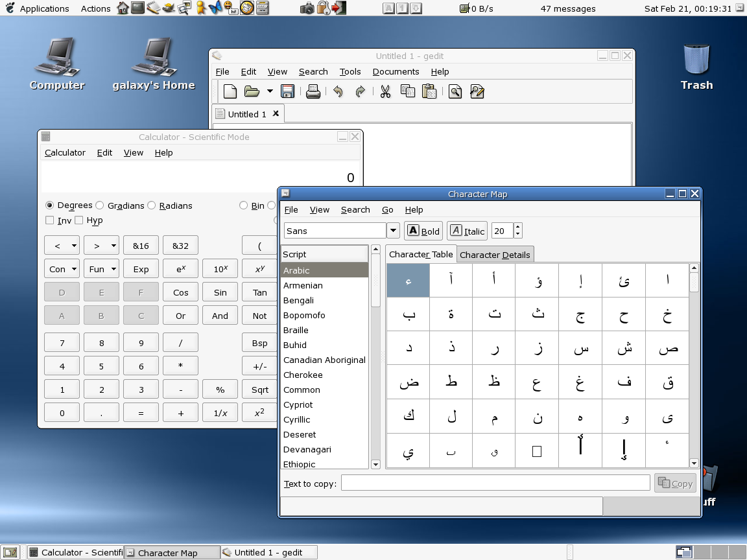747x560 pixels.
Task: Enable the Hyp checkbox in Calculator
Action: point(79,220)
